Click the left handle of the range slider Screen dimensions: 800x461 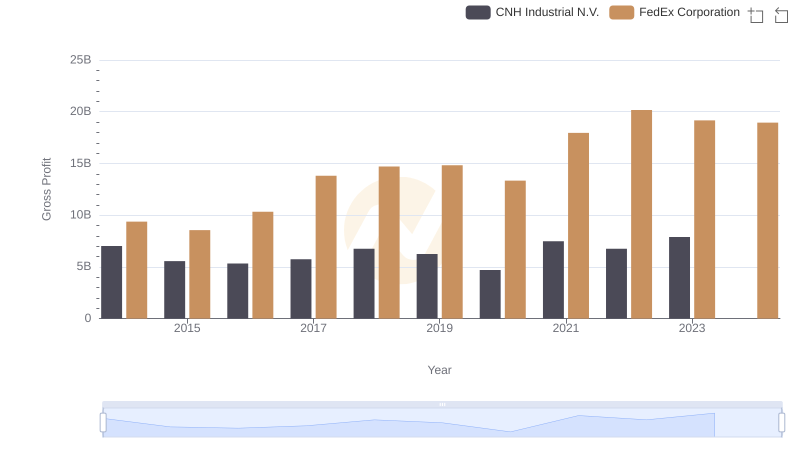pos(103,422)
